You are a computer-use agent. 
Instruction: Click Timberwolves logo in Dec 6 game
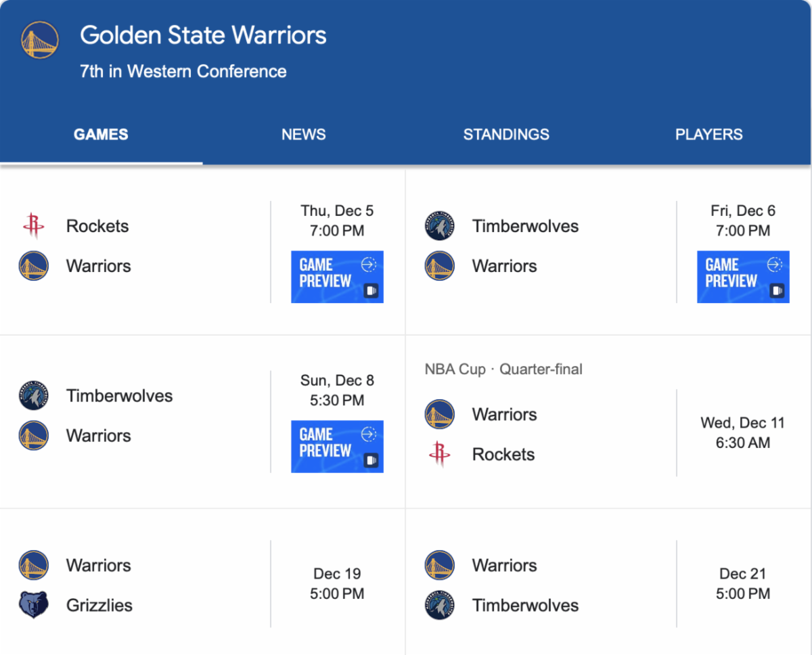[439, 226]
